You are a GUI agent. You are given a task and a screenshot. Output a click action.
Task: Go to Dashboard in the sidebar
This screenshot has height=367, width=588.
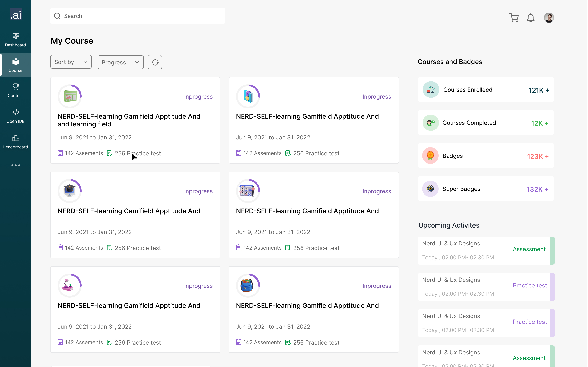click(16, 40)
